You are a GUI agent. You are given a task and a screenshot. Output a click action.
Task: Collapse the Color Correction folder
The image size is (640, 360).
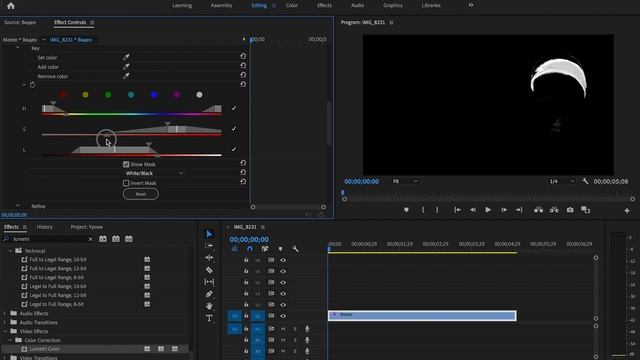(10, 340)
